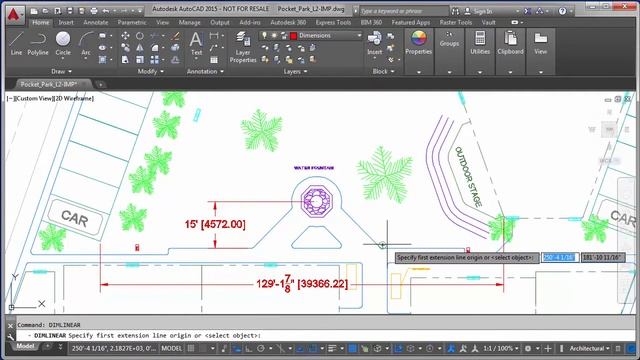Toggle layer on/off lightbulb for Dimensions
The image size is (640, 360).
coord(264,36)
